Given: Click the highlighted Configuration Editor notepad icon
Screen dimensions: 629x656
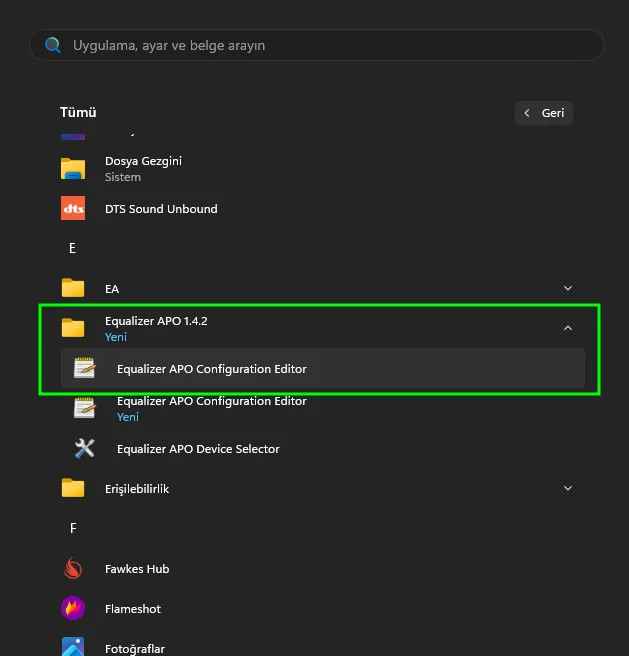Looking at the screenshot, I should (84, 368).
